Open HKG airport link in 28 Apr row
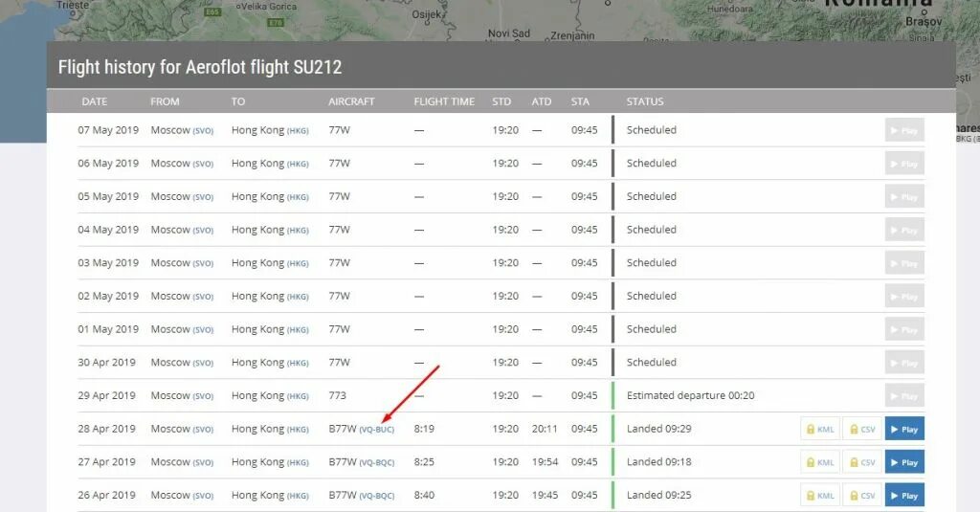Screen dimensions: 980x512 click(298, 430)
